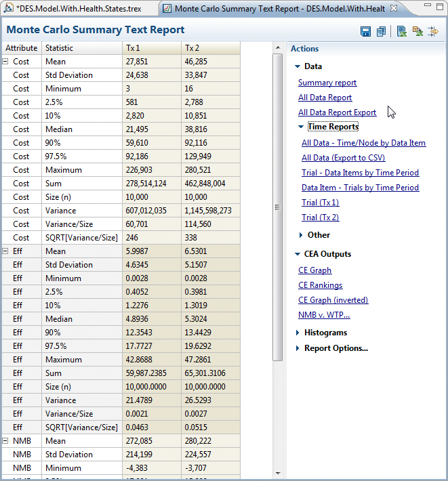Select Eff Mean Tx 2 value 6.5301
This screenshot has height=481, width=448.
211,251
